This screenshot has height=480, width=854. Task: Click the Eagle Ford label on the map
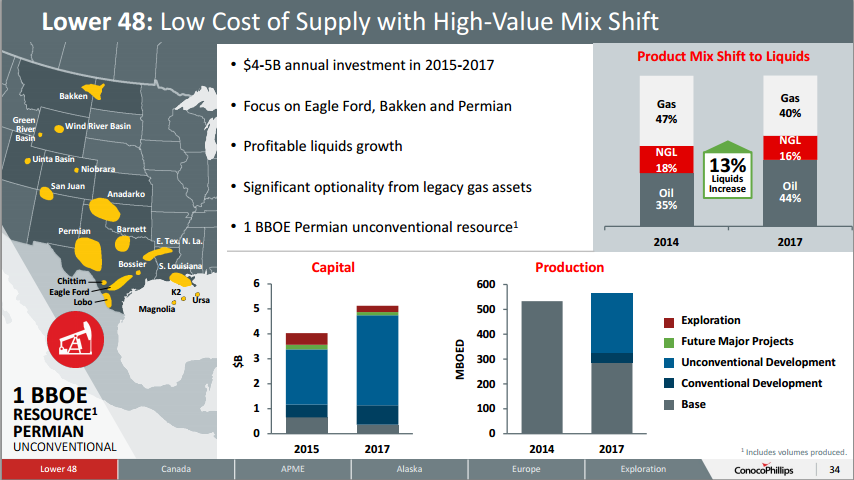click(69, 292)
